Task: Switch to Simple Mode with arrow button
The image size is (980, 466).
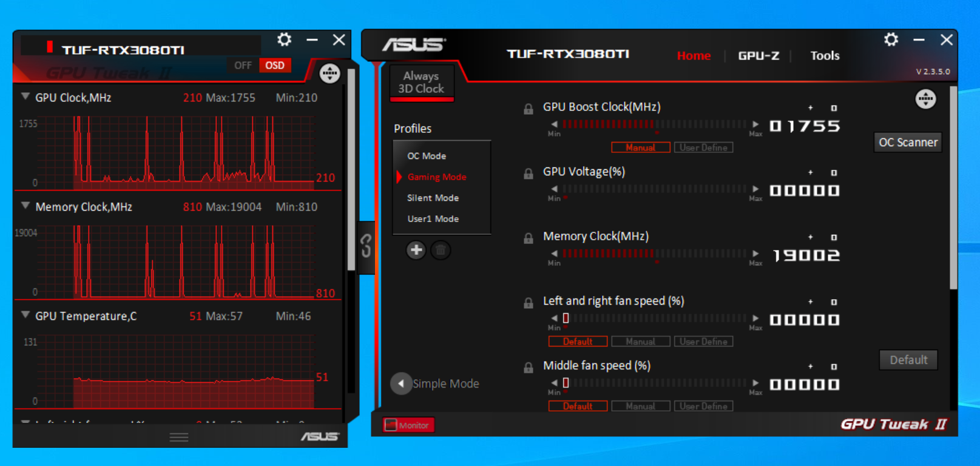Action: (401, 383)
